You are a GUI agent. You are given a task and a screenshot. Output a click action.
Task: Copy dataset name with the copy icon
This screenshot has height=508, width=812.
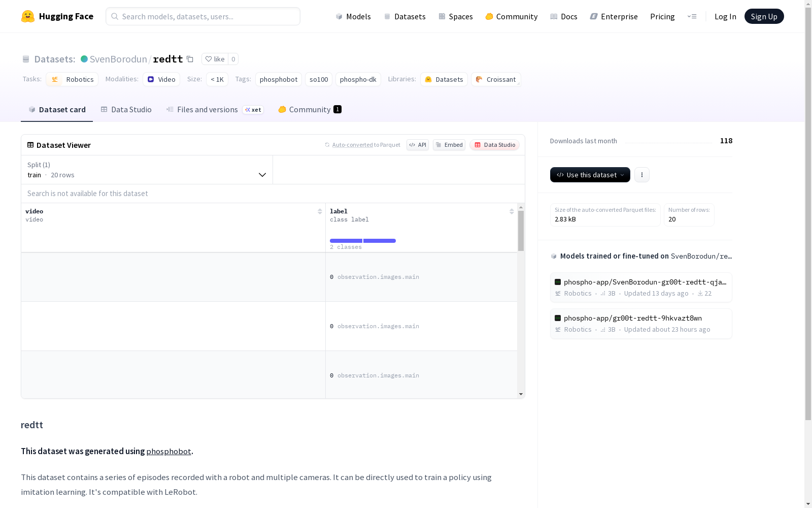pyautogui.click(x=190, y=59)
